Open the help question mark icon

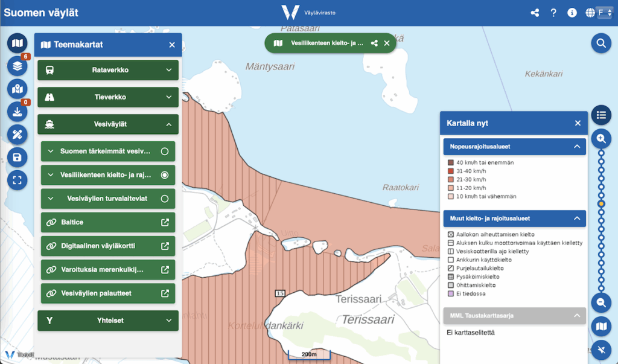(x=553, y=13)
